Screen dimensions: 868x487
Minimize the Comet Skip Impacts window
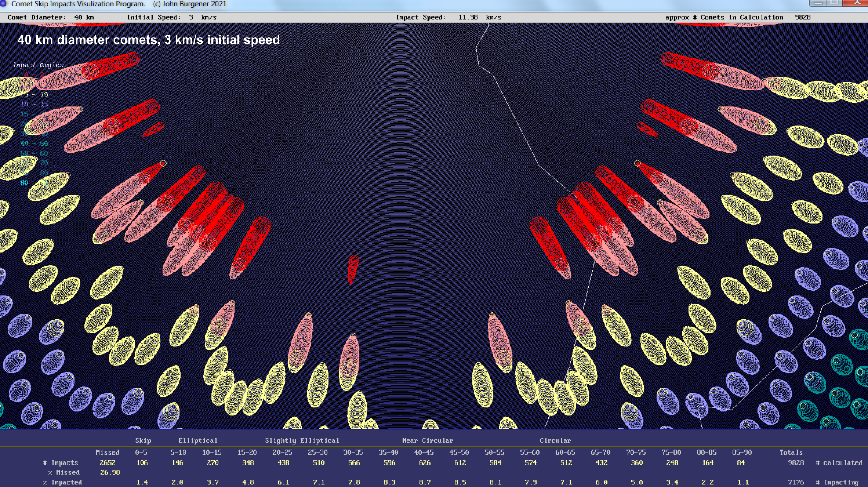tap(818, 3)
